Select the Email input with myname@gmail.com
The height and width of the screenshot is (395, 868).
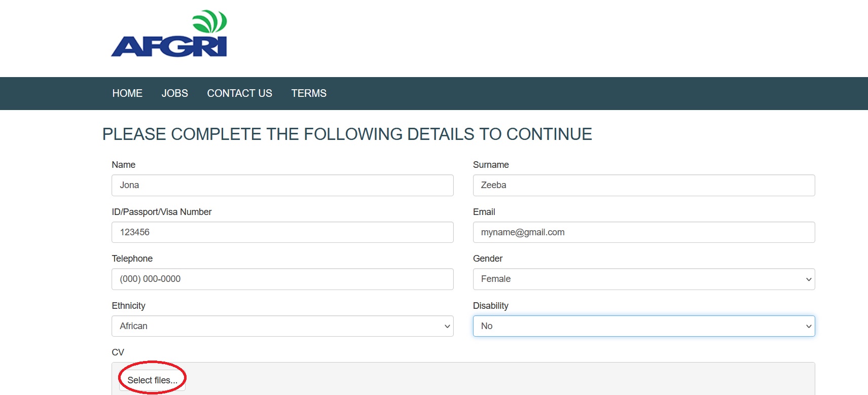click(x=643, y=232)
